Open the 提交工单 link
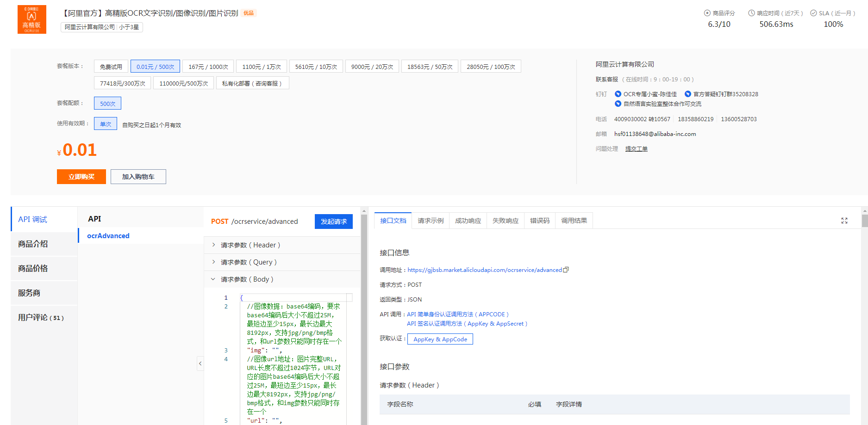868x425 pixels. click(x=637, y=149)
